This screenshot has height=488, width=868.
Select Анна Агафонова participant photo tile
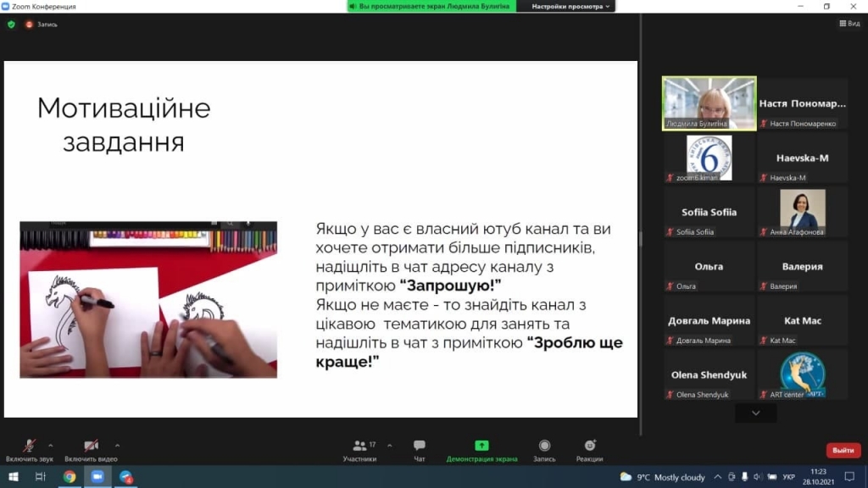tap(803, 212)
